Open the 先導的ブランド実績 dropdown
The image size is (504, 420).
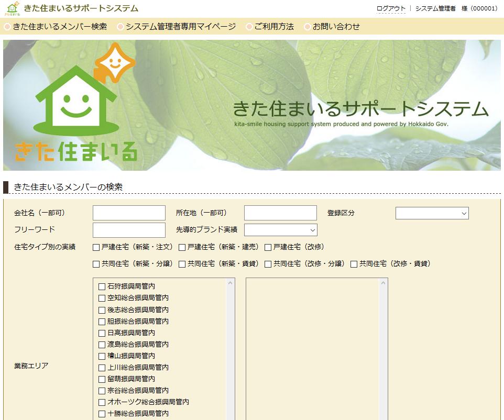tap(281, 230)
